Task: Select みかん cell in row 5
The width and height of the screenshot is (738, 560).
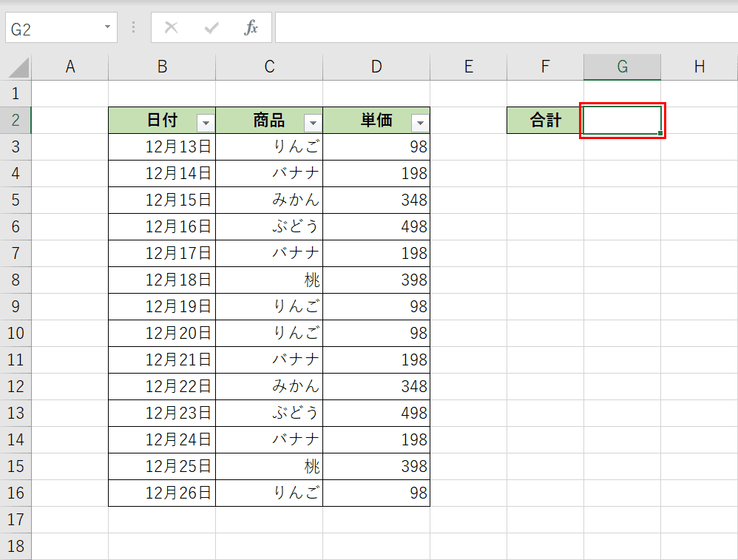Action: tap(269, 200)
